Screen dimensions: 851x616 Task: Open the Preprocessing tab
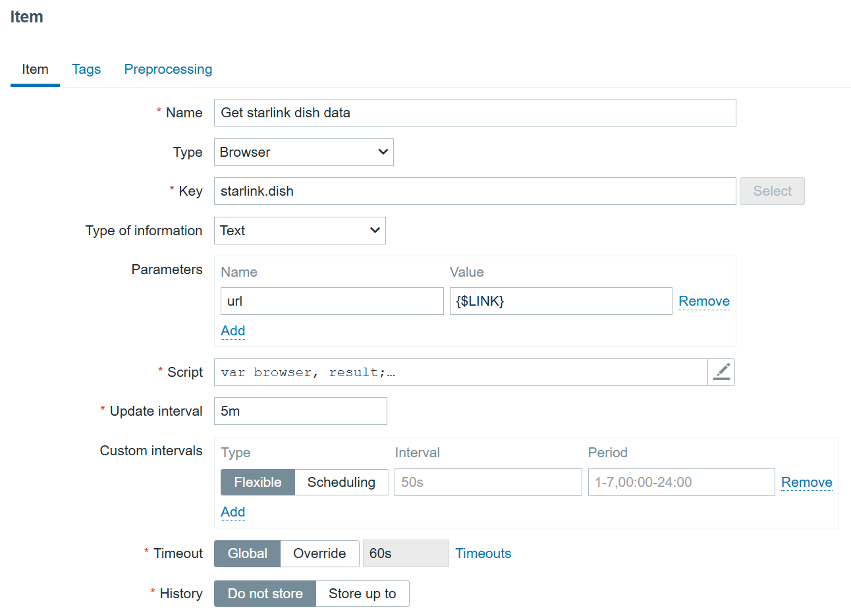168,69
